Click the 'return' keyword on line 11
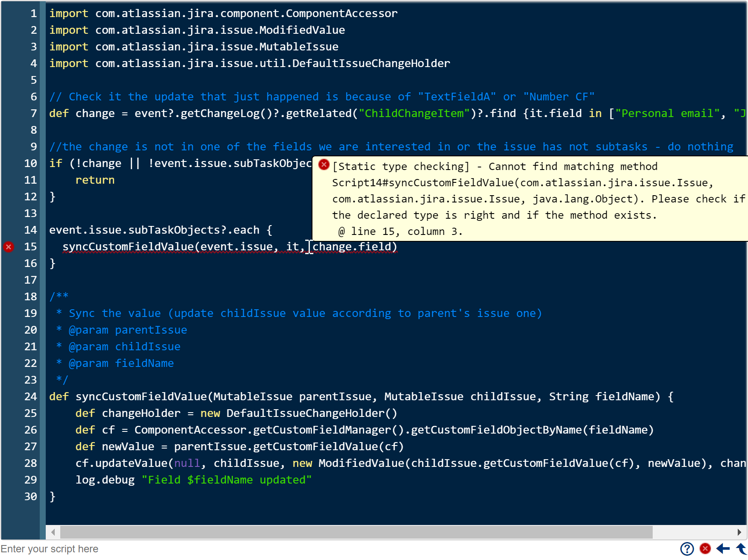The width and height of the screenshot is (748, 560). pos(95,180)
